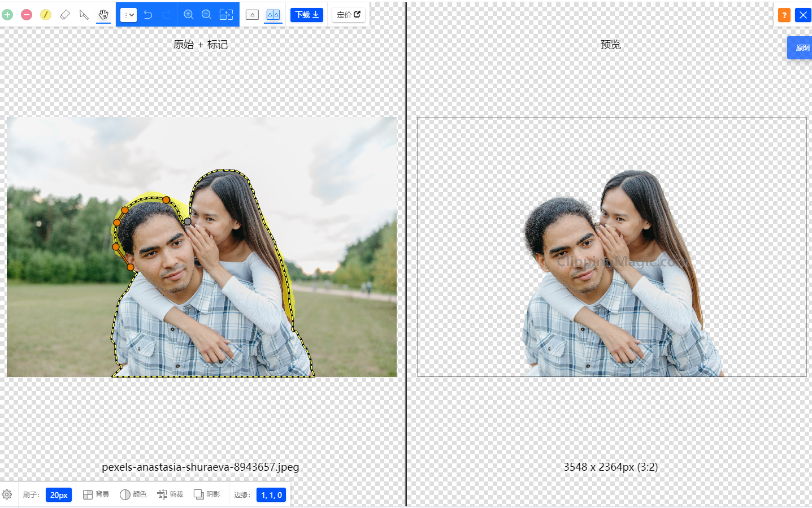Fit the image to the view
The width and height of the screenshot is (812, 508).
click(x=226, y=15)
